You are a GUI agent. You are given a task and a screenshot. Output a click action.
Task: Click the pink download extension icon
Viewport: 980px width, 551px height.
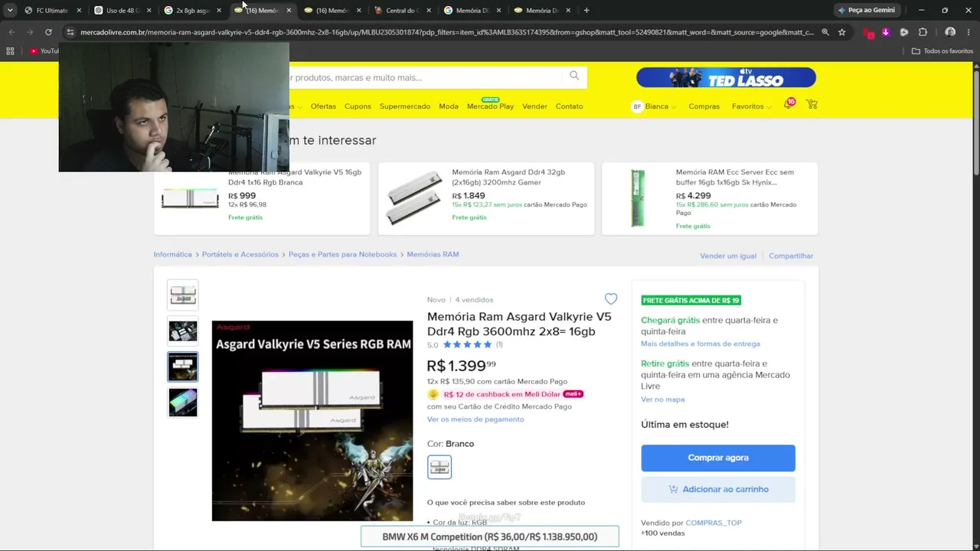click(x=886, y=32)
